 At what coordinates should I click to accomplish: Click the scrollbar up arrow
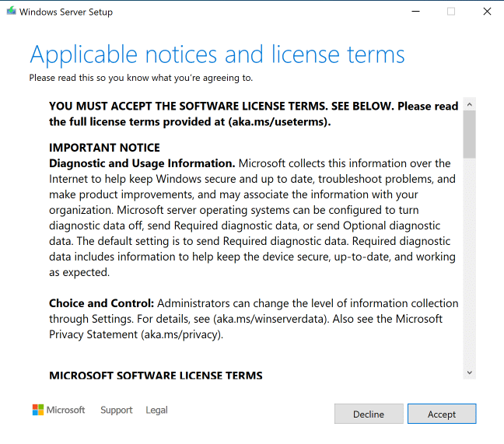coord(469,104)
